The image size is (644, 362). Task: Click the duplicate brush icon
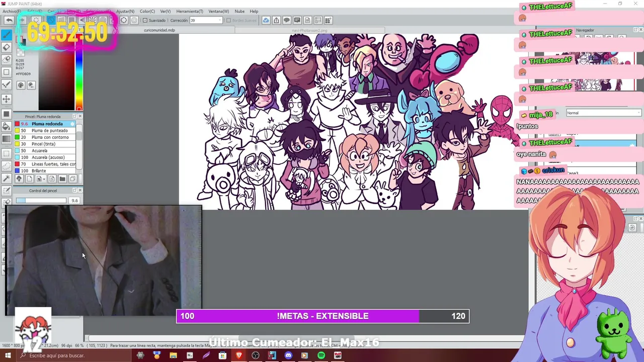pyautogui.click(x=72, y=178)
